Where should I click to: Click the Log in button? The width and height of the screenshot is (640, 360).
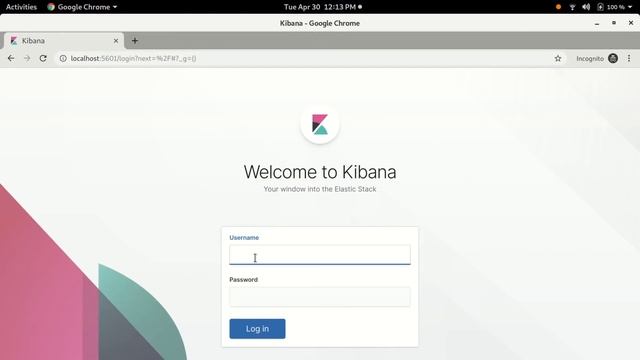(257, 329)
